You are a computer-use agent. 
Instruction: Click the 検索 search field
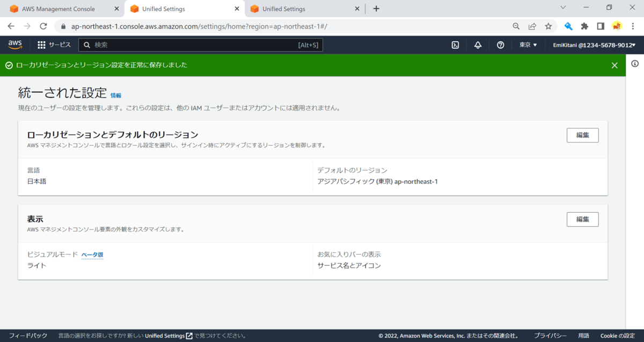201,45
